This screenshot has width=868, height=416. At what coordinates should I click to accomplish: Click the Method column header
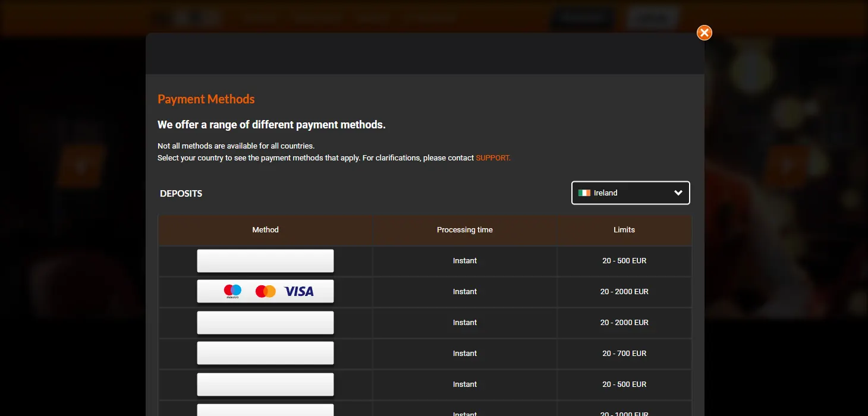(x=265, y=229)
